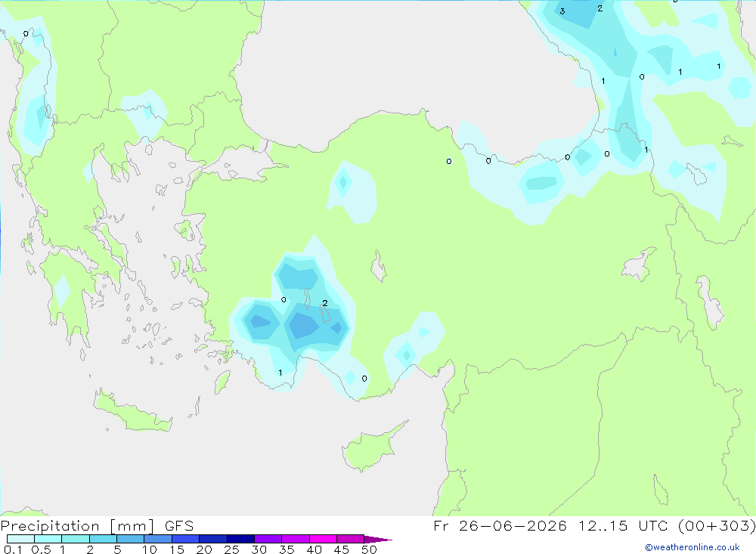
Task: Click the '0.1' legend scale label
Action: pos(13,549)
